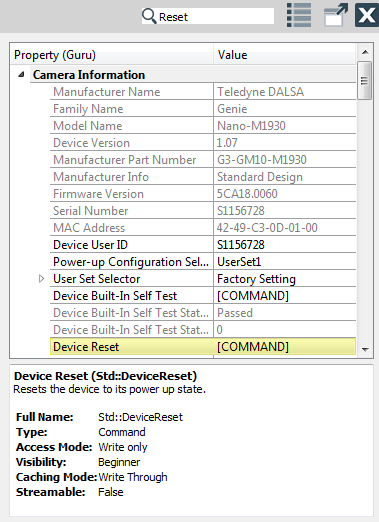Grab the vertical scrollbar thumb
Viewport: 379px width, 522px height.
(x=364, y=80)
